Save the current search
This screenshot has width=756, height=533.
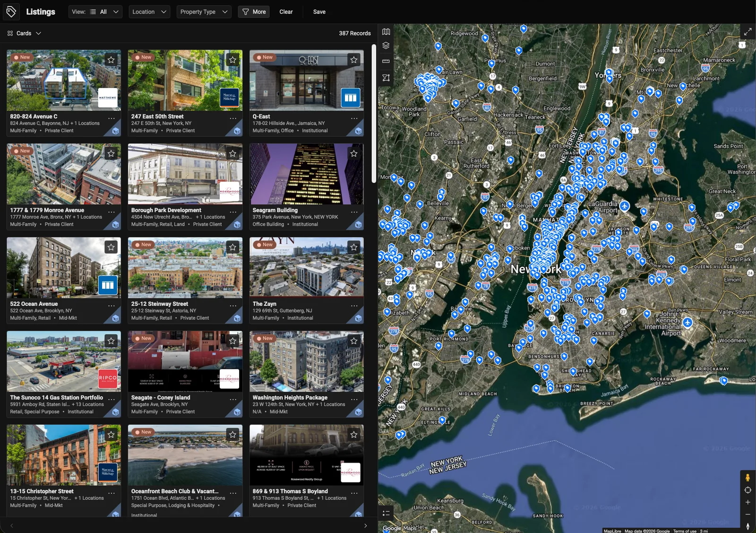(x=319, y=12)
